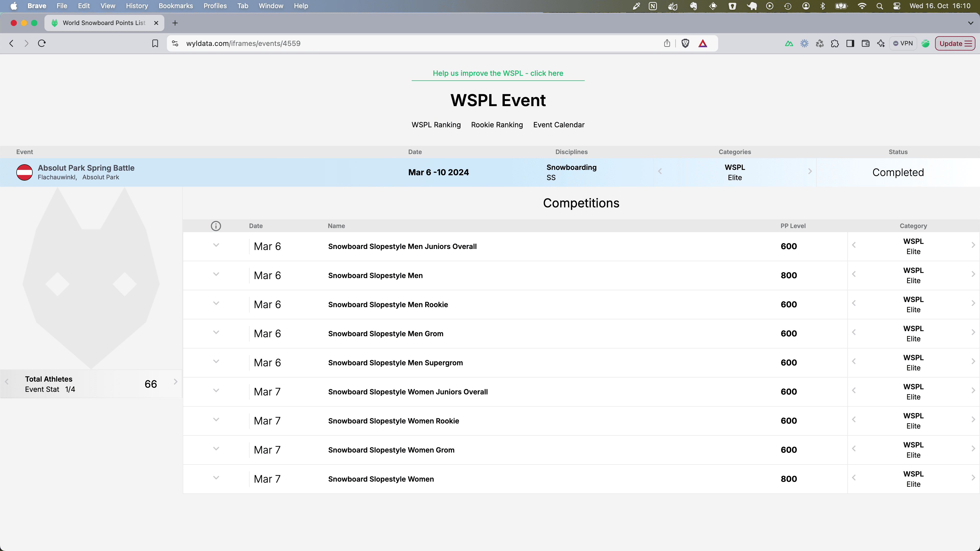
Task: Click the VPN button in toolbar
Action: tap(903, 43)
